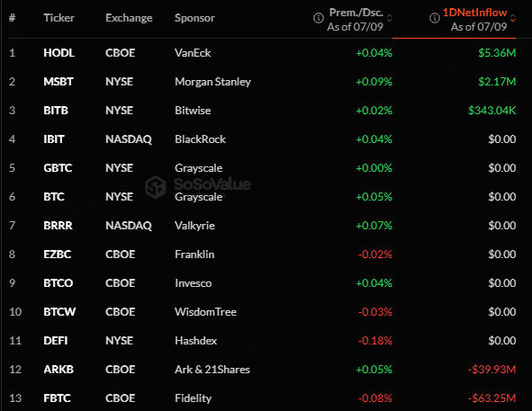
Task: Select the Ticker column header
Action: 59,18
